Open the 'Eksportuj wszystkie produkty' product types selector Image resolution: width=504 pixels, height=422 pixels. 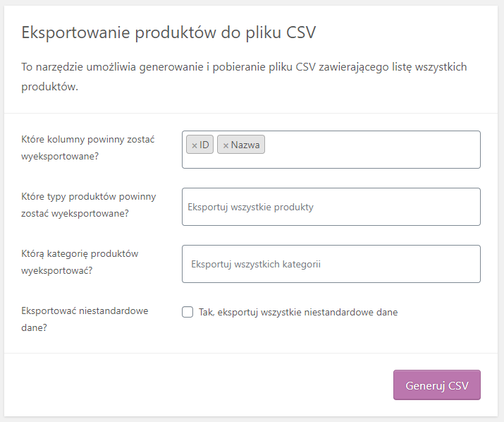(x=331, y=207)
